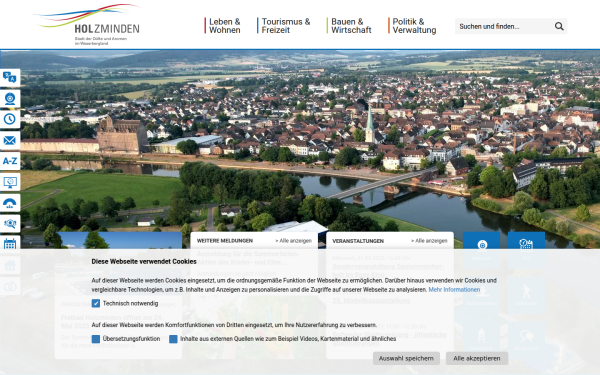Click the telephone handset sidebar icon
The width and height of the screenshot is (600, 375).
tap(10, 203)
